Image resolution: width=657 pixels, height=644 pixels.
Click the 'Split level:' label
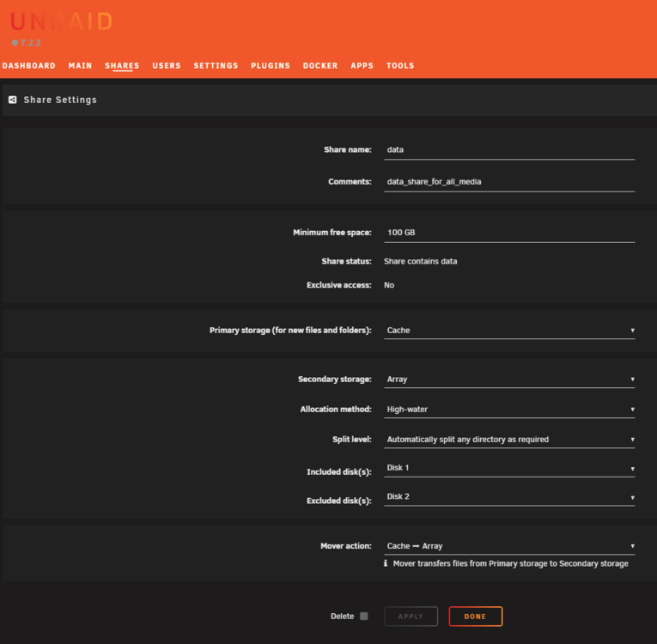[x=352, y=440]
